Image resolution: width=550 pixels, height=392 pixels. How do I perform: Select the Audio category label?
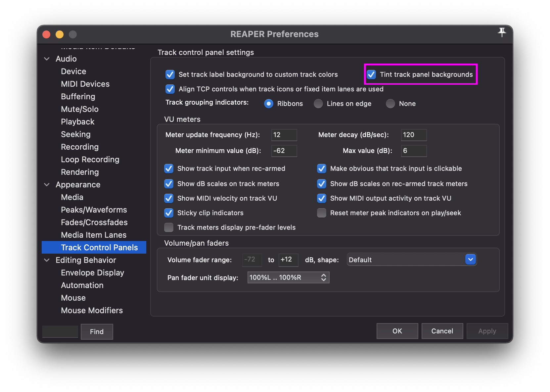pyautogui.click(x=66, y=59)
